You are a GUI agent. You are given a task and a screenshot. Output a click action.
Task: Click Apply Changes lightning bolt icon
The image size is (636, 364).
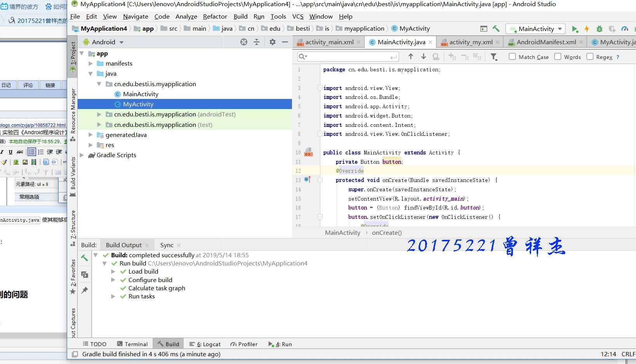[587, 29]
